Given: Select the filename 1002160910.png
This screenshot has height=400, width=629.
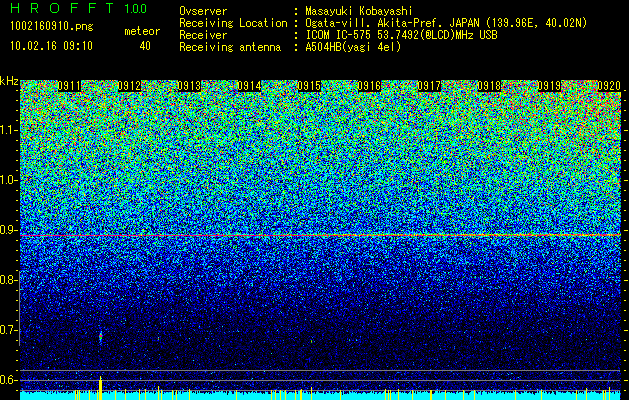Looking at the screenshot, I should [x=52, y=27].
